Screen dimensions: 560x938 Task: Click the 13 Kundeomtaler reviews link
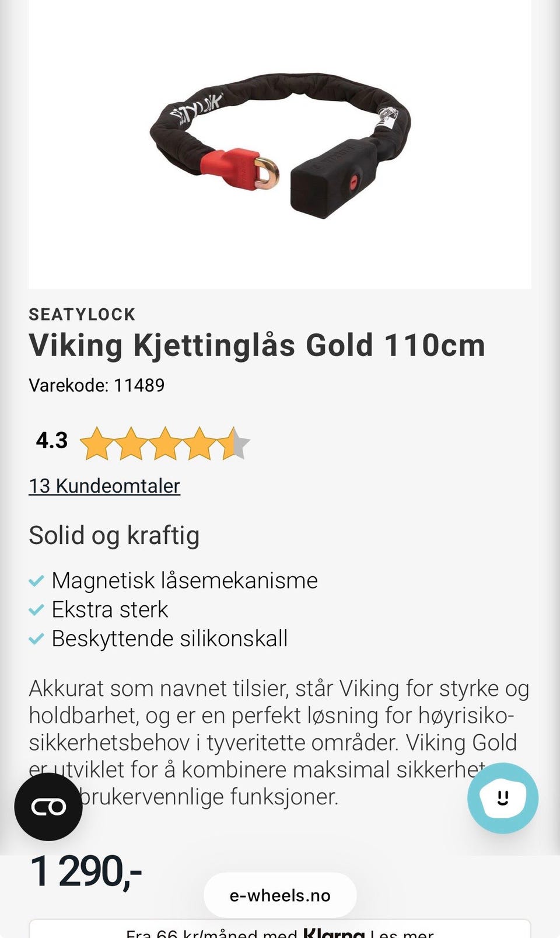click(x=104, y=486)
